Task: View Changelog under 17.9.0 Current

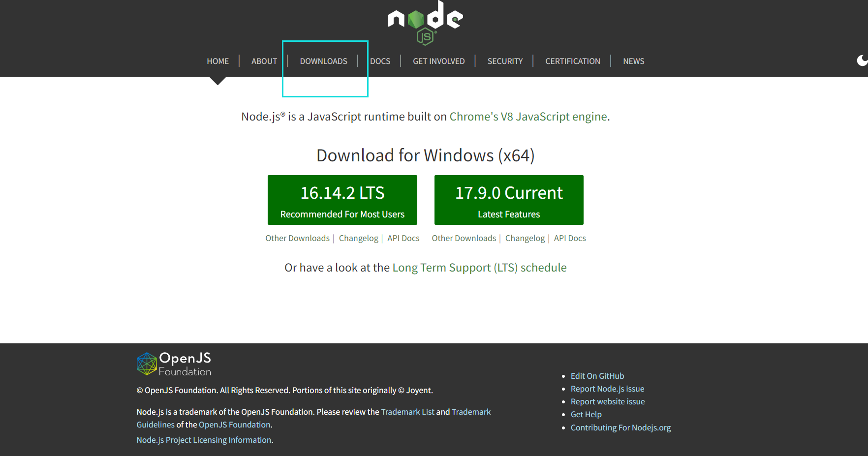Action: pyautogui.click(x=525, y=238)
